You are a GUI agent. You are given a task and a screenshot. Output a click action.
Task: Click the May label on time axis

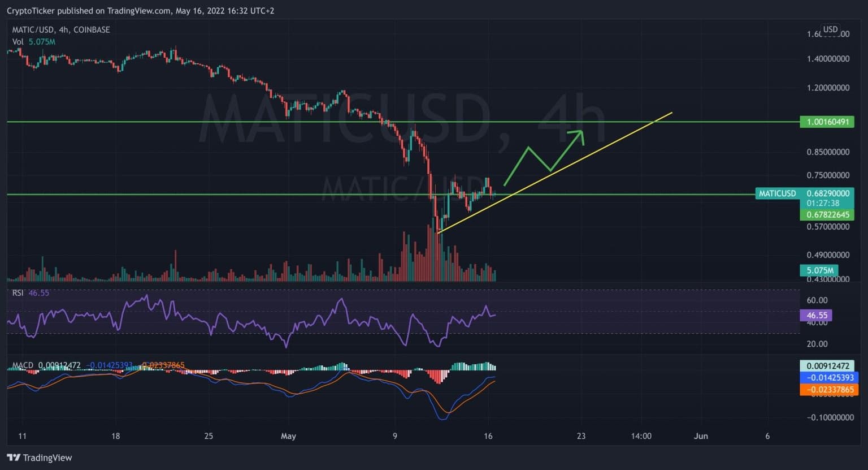[288, 436]
